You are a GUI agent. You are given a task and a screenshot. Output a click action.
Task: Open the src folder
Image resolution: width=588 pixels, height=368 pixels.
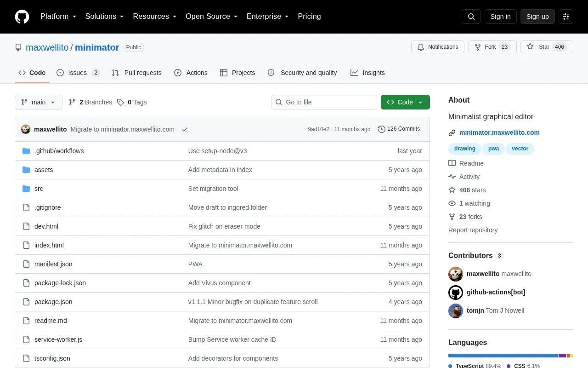click(39, 189)
